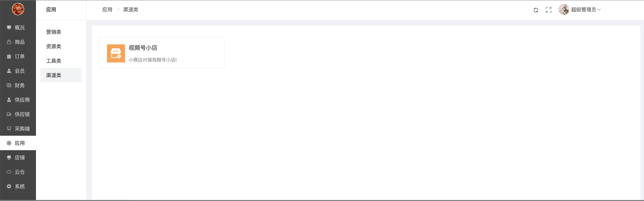Go to 商品 products in sidebar
The width and height of the screenshot is (644, 201).
point(18,42)
